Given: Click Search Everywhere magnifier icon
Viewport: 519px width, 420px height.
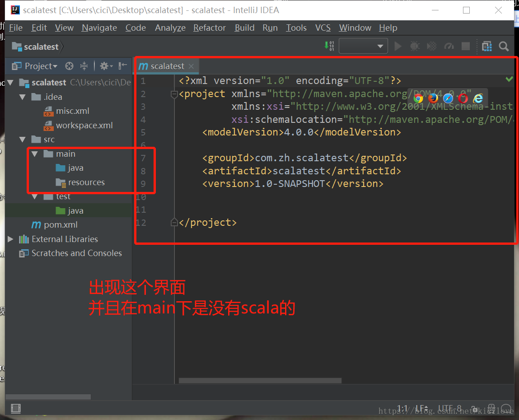Looking at the screenshot, I should pos(504,47).
